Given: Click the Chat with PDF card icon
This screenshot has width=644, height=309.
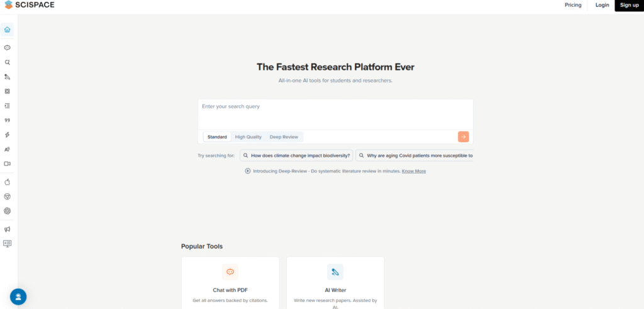Looking at the screenshot, I should pos(230,272).
